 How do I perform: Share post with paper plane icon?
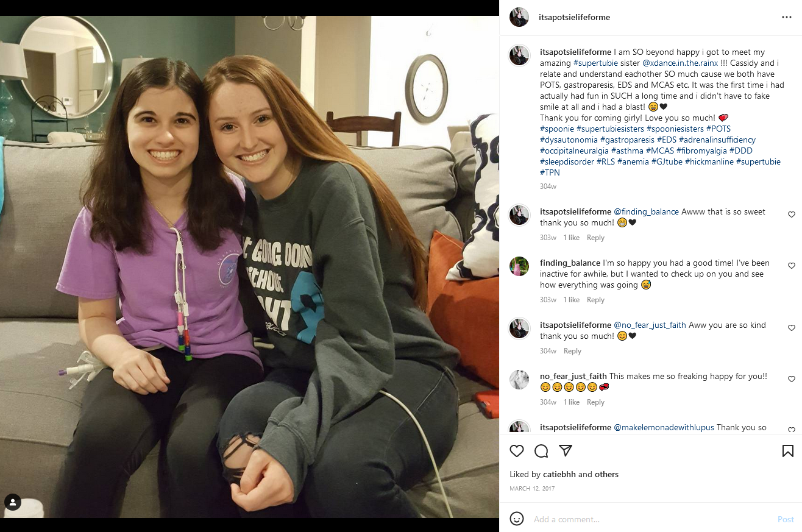coord(566,451)
